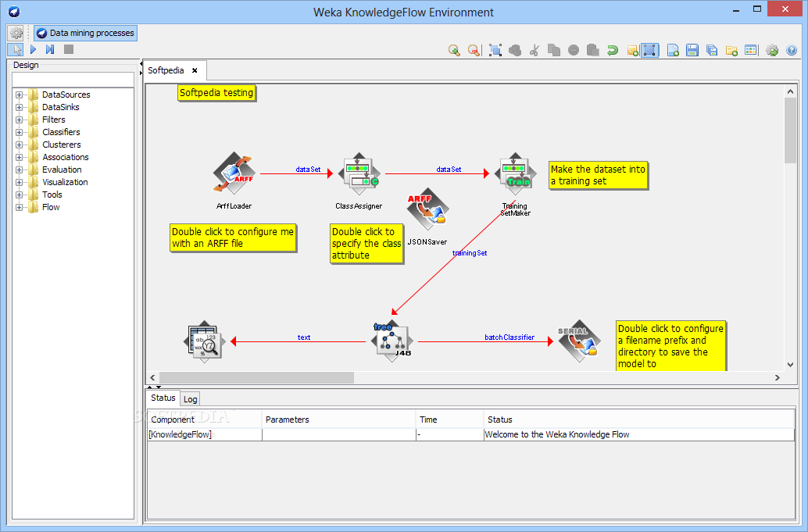Click the Softpedia testing note
Image resolution: width=808 pixels, height=532 pixels.
[216, 93]
